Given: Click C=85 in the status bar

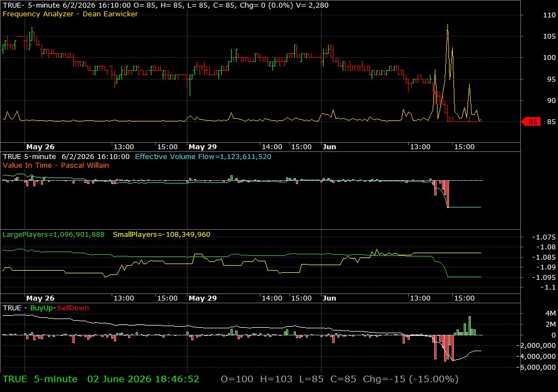Looking at the screenshot, I should 343,379.
